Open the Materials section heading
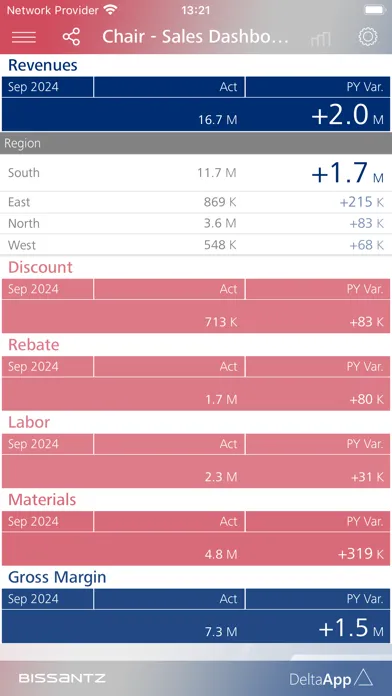Screen dimensions: 392x696 click(x=42, y=500)
